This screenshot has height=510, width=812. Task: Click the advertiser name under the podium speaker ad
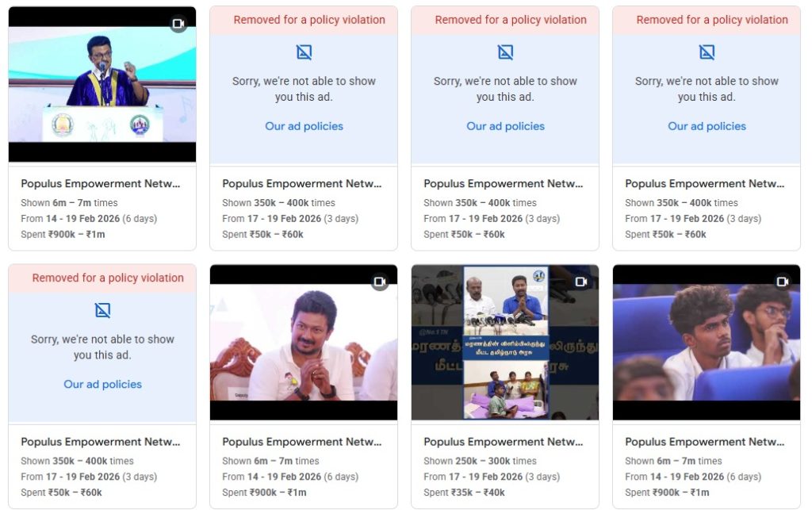101,183
